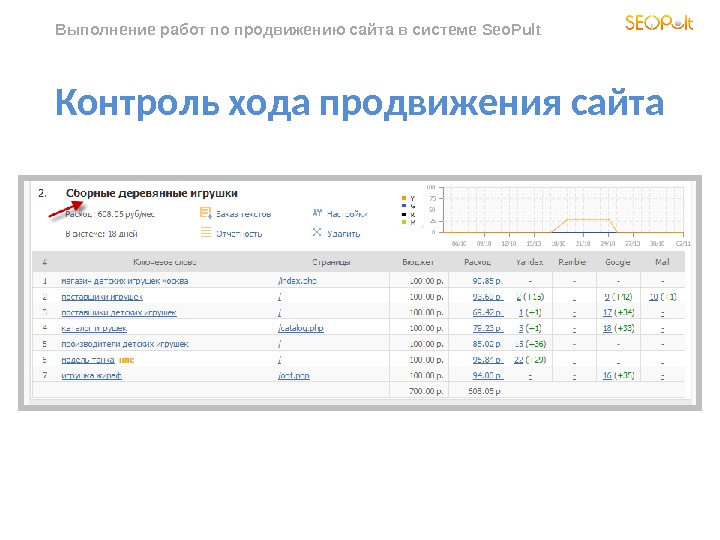Click the delete X icon
The image size is (720, 540).
tap(317, 232)
